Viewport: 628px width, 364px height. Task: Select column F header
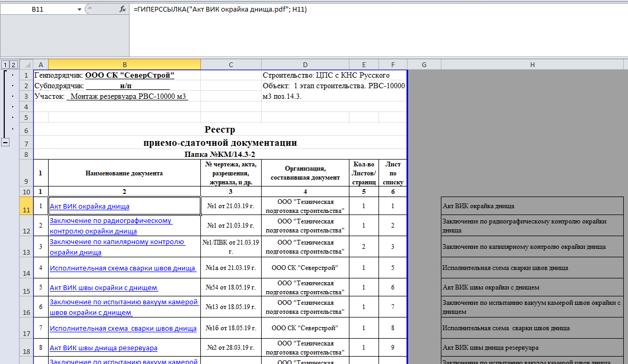393,64
